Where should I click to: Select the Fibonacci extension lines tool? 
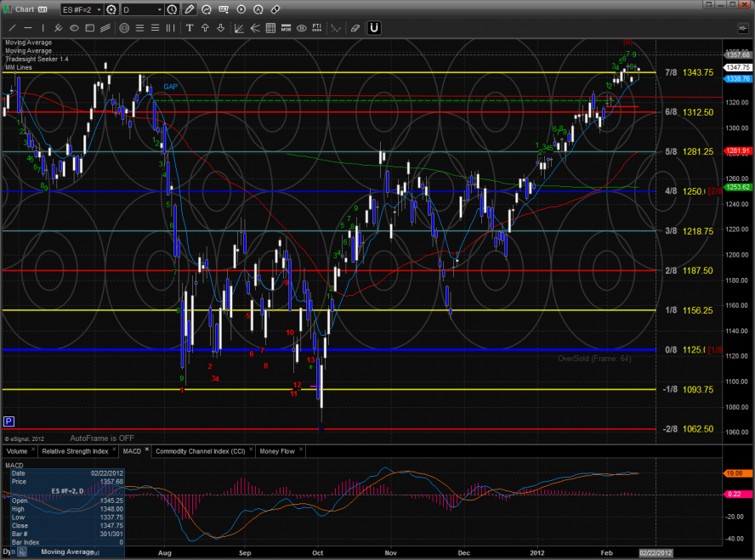pyautogui.click(x=155, y=28)
